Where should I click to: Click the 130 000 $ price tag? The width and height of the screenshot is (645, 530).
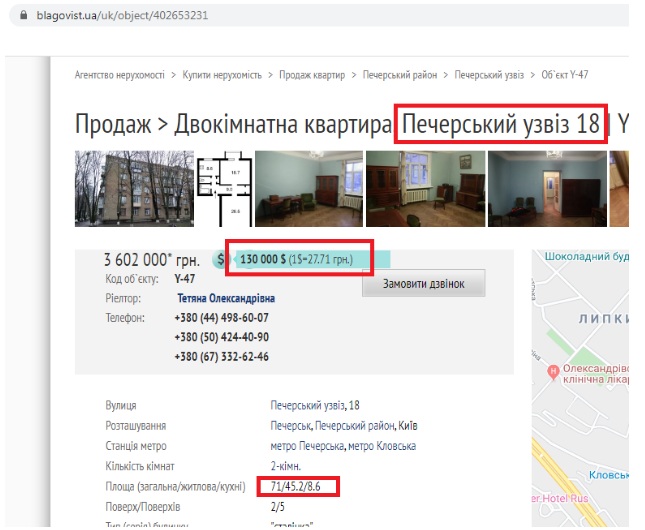pos(297,259)
